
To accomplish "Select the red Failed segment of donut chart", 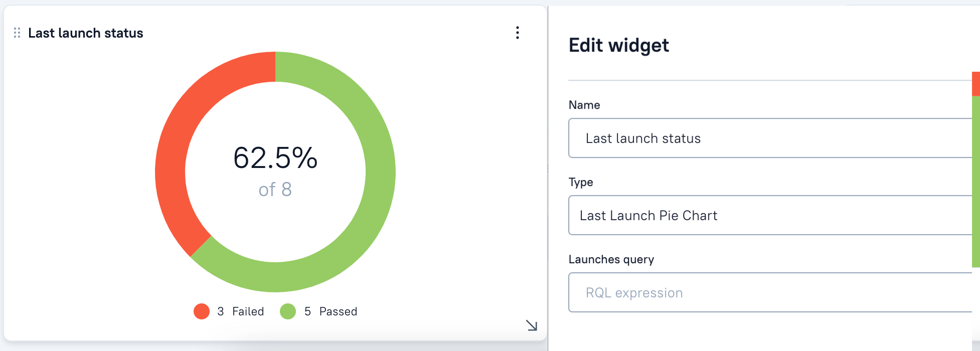I will click(x=176, y=150).
